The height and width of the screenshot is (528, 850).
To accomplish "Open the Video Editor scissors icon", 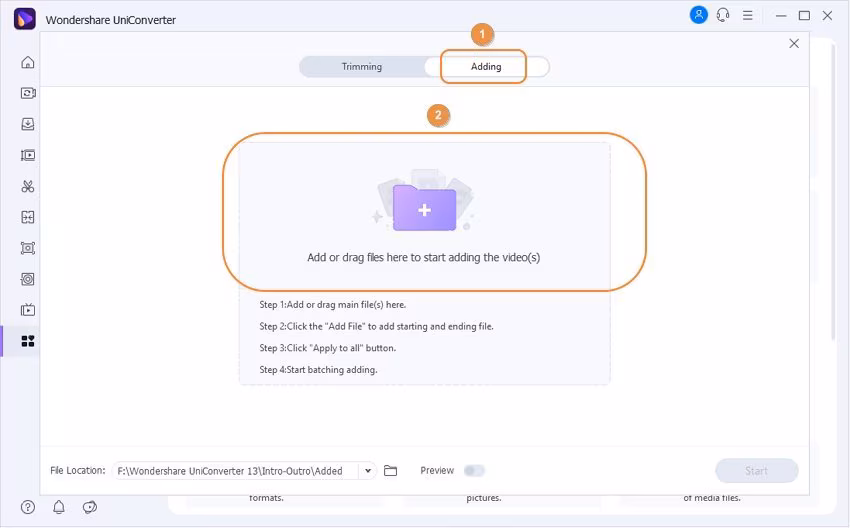I will (x=28, y=186).
